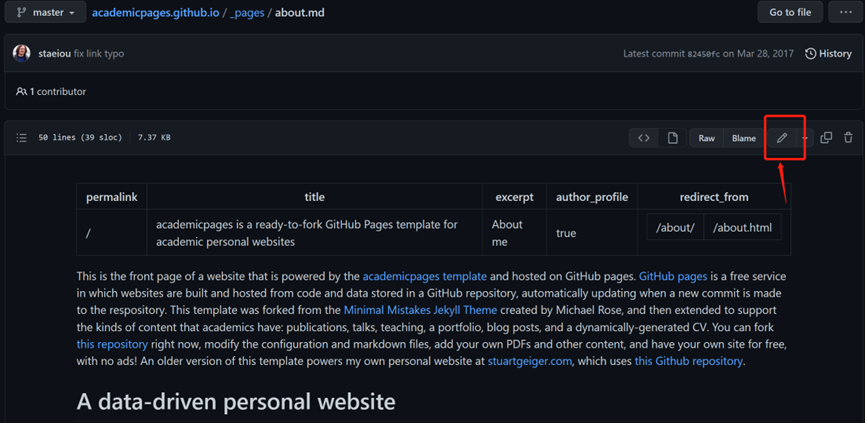Open the 'fix link typo' commit message
Image resolution: width=865 pixels, height=423 pixels.
(x=99, y=53)
